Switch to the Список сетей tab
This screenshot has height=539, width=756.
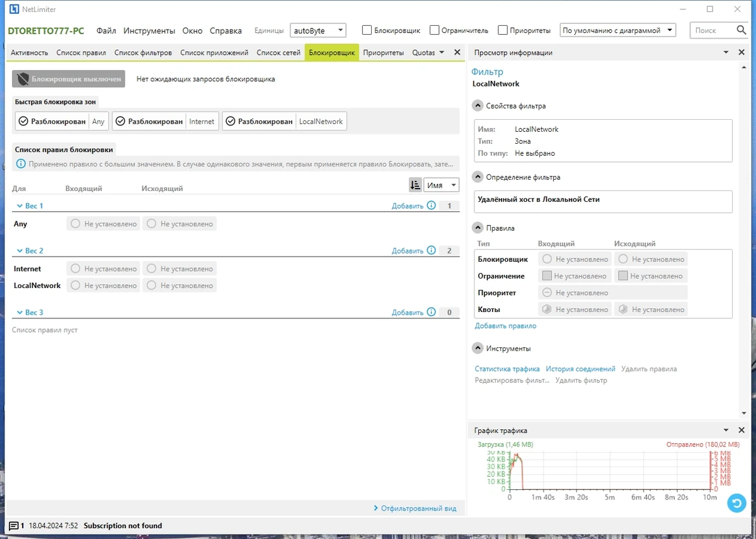(278, 53)
